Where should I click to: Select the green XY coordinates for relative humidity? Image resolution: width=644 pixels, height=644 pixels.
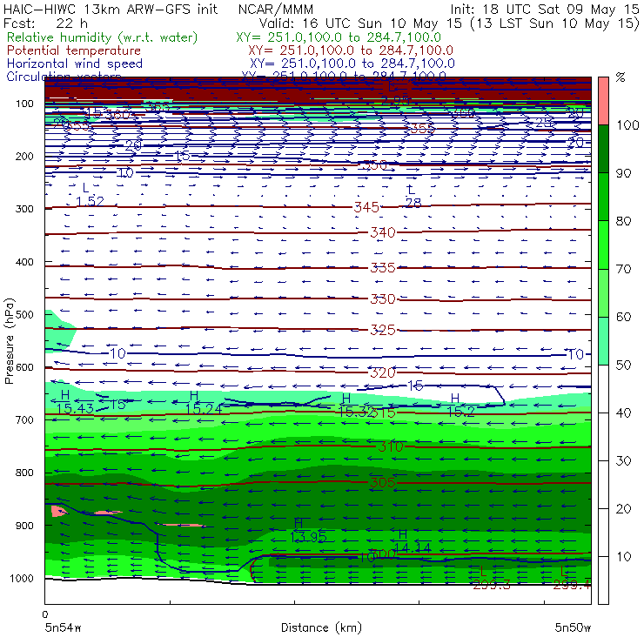(339, 37)
